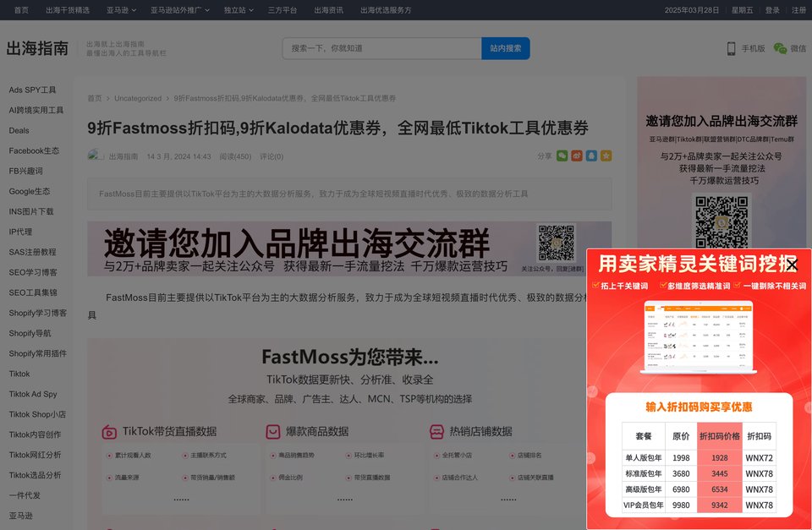Click the VIP会员包年 table row label
This screenshot has height=530, width=812.
click(643, 505)
